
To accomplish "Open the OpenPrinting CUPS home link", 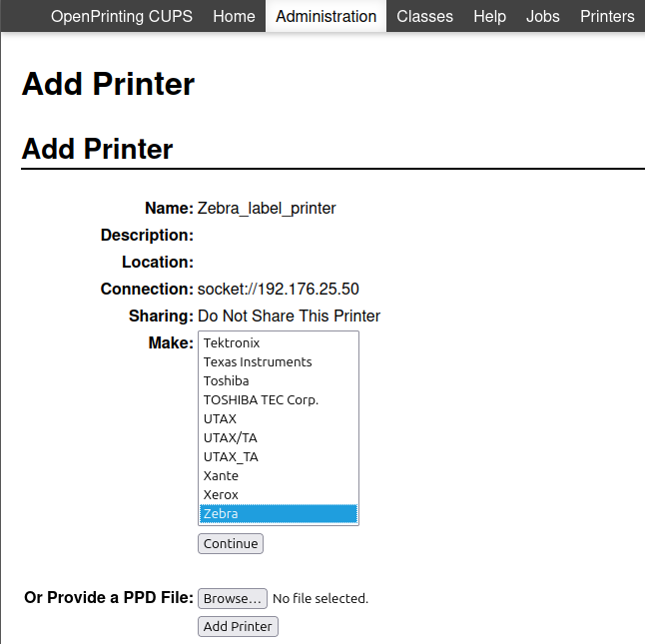I will coord(121,16).
